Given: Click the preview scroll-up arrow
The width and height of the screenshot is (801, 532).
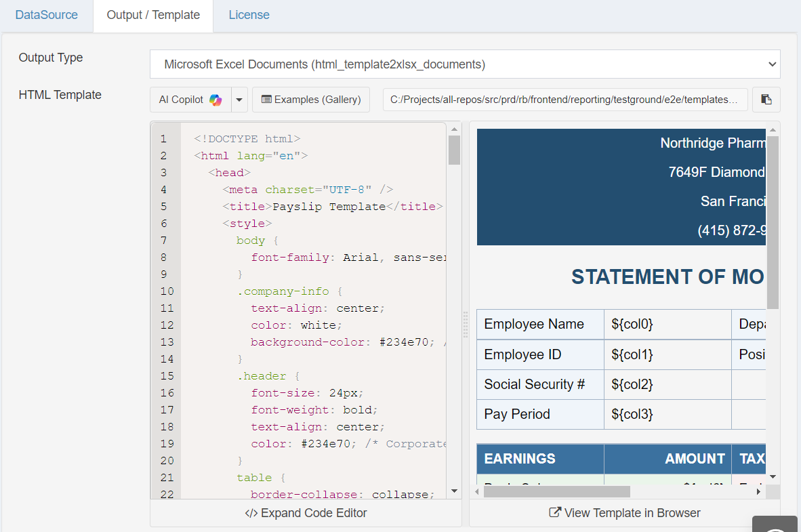Looking at the screenshot, I should click(x=773, y=130).
